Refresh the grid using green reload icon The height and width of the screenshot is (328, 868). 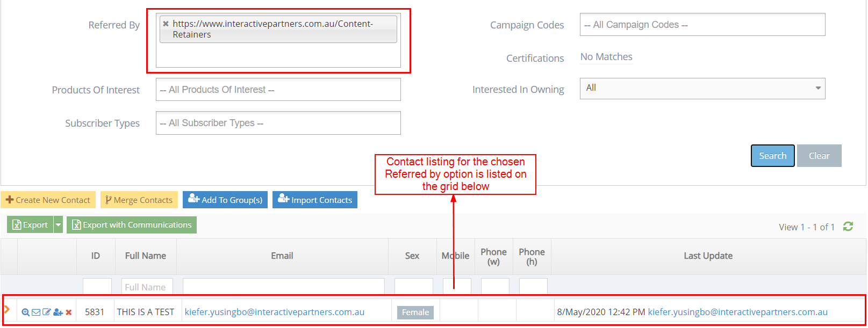pos(848,227)
